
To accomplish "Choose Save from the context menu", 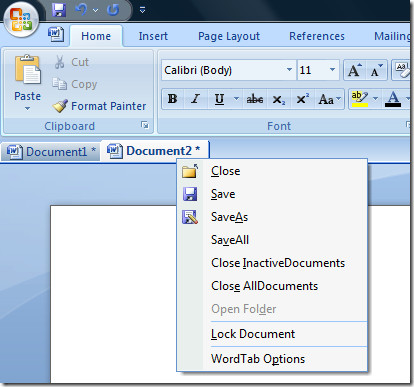I will click(x=273, y=194).
